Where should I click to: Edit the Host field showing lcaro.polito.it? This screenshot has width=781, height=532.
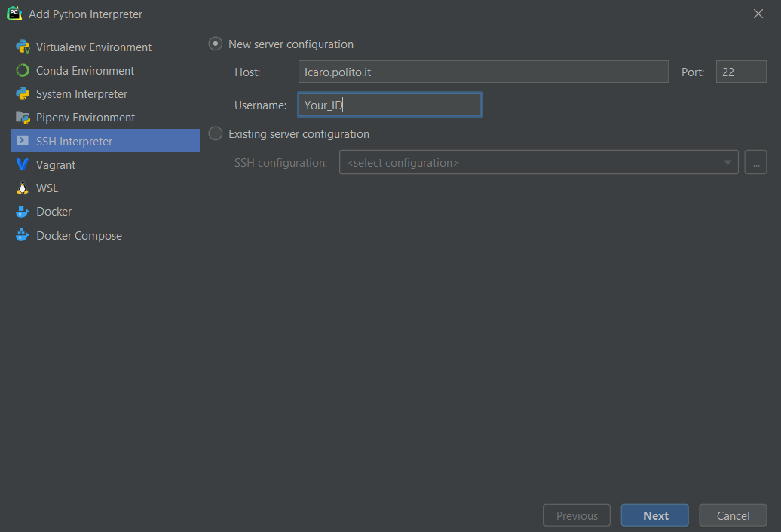pos(482,72)
